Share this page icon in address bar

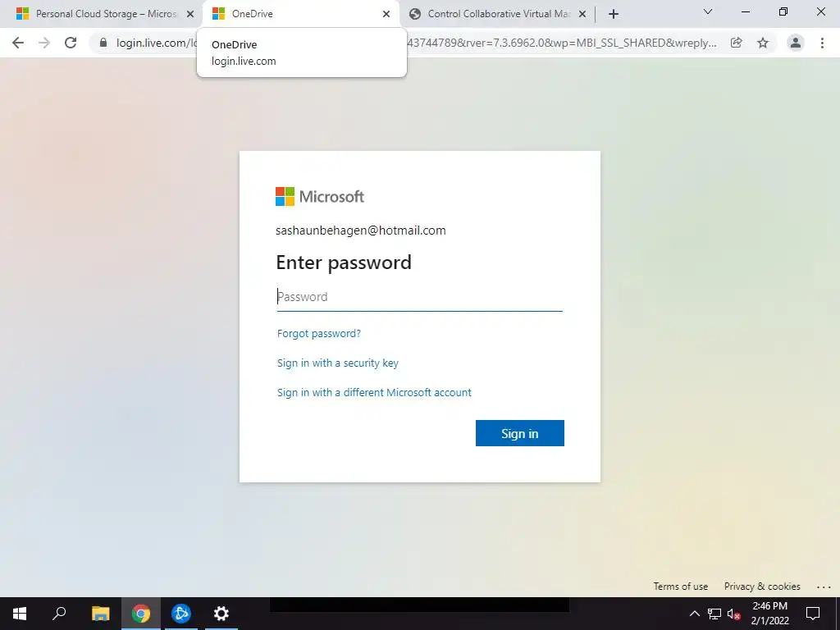pos(737,43)
